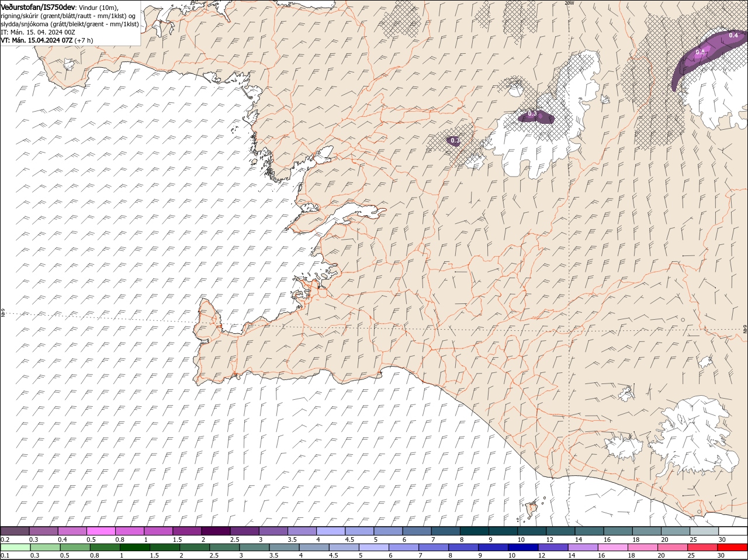Image resolution: width=748 pixels, height=560 pixels.
Task: Select the slate blue 6–7 upper legend swatch
Action: 417,531
